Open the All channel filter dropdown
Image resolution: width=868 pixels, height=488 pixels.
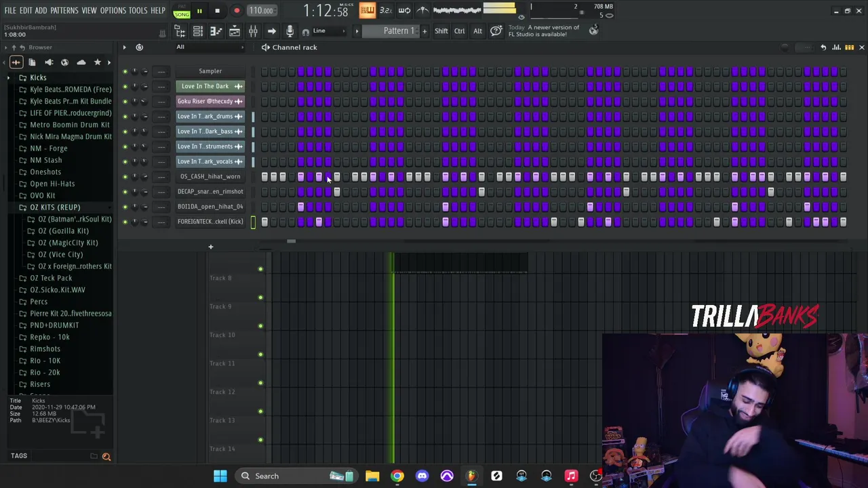210,47
